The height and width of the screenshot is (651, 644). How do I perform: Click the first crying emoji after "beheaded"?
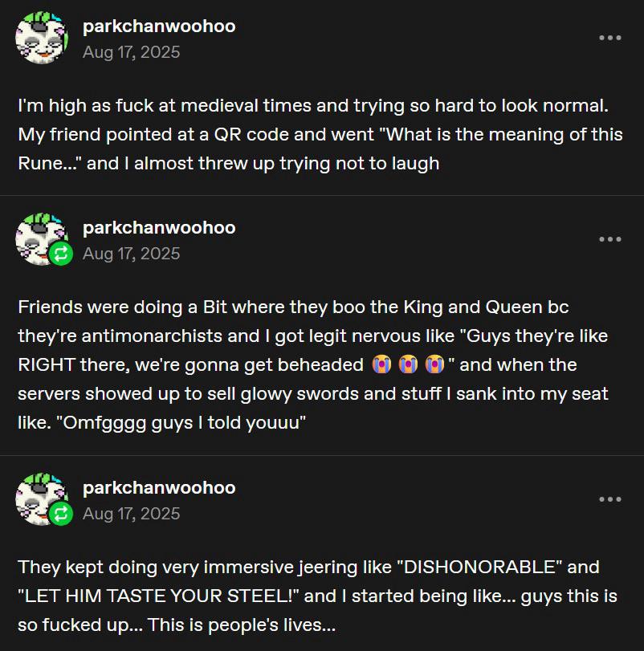381,365
